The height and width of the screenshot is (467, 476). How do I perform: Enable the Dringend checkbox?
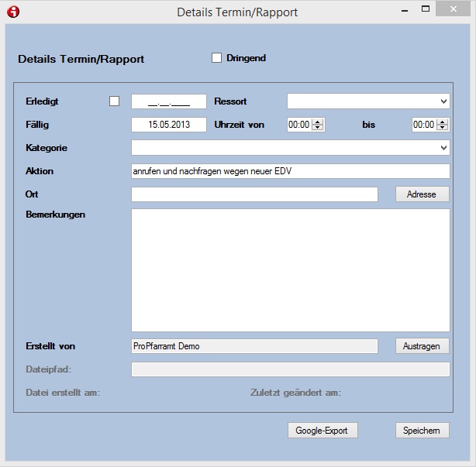click(x=217, y=58)
